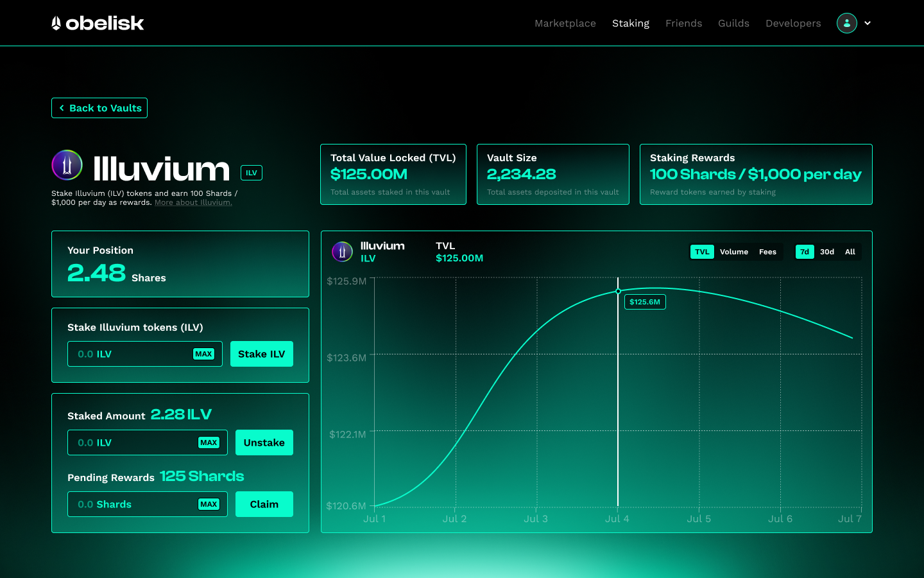Expand the account dropdown chevron
This screenshot has height=578, width=924.
click(x=868, y=23)
